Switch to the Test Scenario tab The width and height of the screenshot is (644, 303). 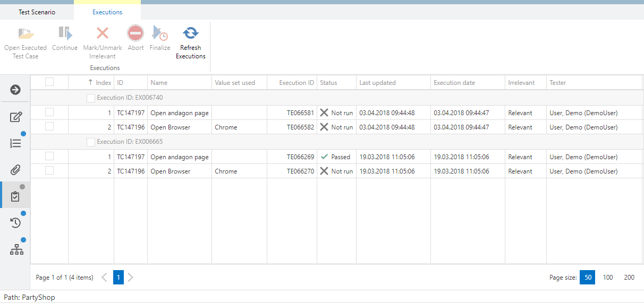[37, 12]
